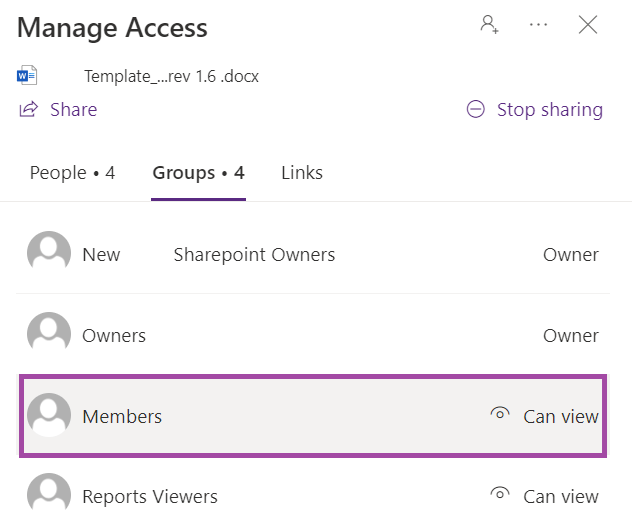Click the Reports Viewers group avatar
633x522 pixels.
(x=49, y=495)
